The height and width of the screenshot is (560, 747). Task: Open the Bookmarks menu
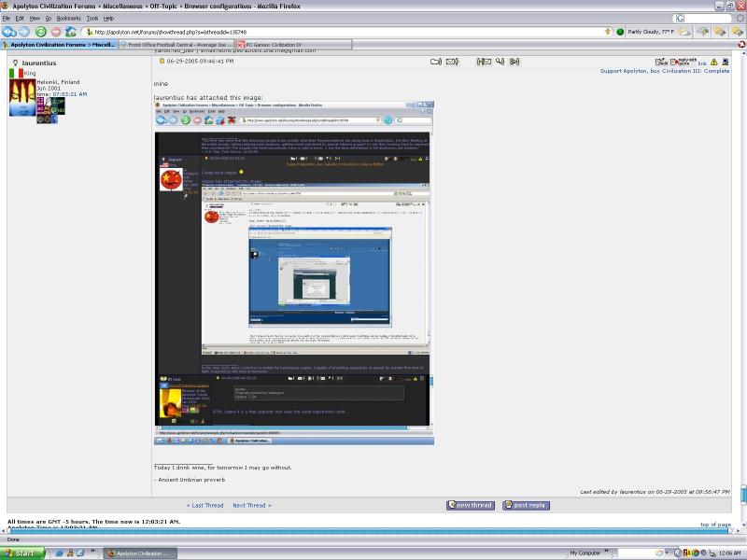(x=68, y=18)
